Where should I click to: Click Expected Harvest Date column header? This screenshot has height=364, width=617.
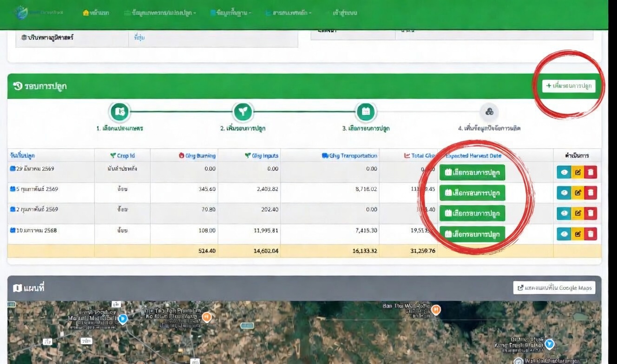pyautogui.click(x=473, y=156)
